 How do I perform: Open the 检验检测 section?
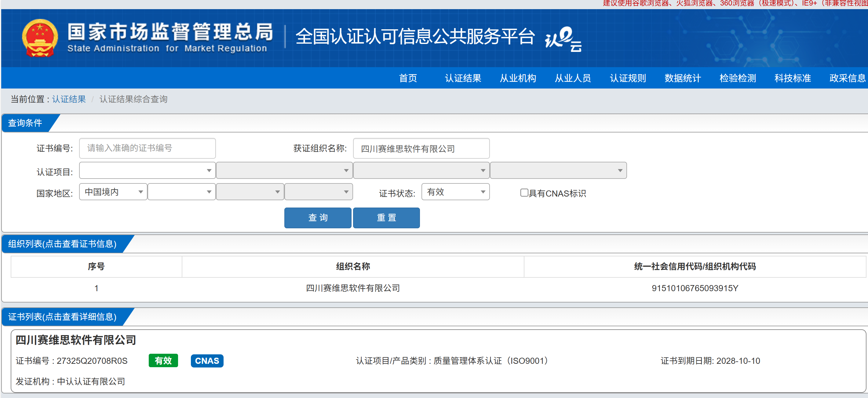point(737,78)
